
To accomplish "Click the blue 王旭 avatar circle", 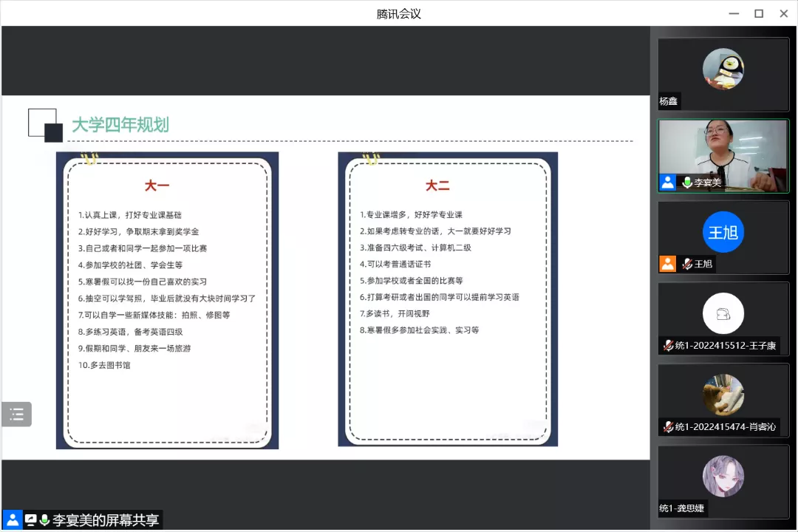I will pyautogui.click(x=723, y=232).
